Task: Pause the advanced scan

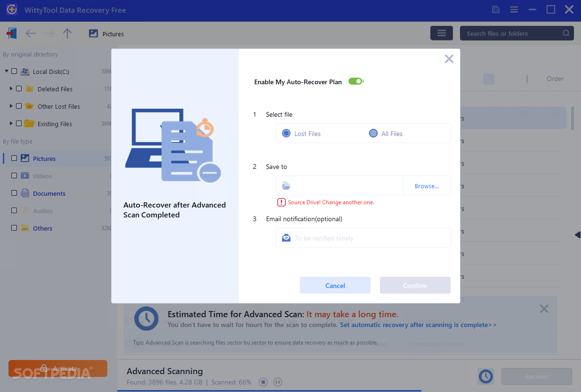Action: [278, 382]
